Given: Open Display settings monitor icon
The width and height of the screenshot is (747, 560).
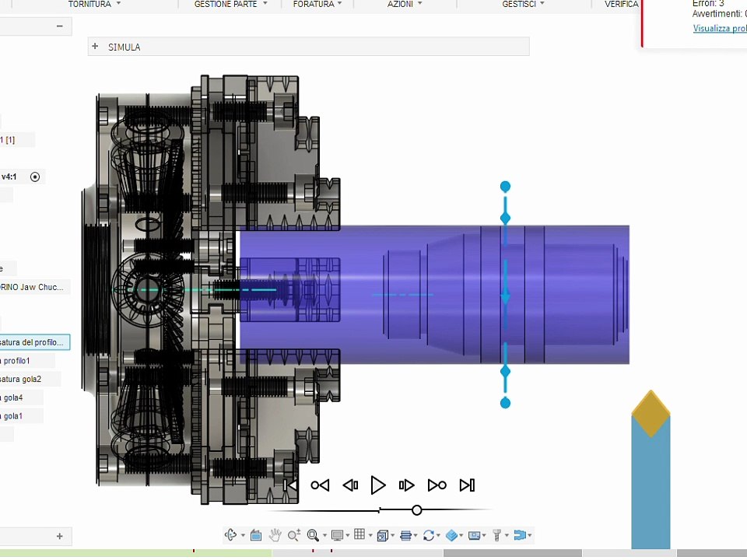Looking at the screenshot, I should click(337, 535).
